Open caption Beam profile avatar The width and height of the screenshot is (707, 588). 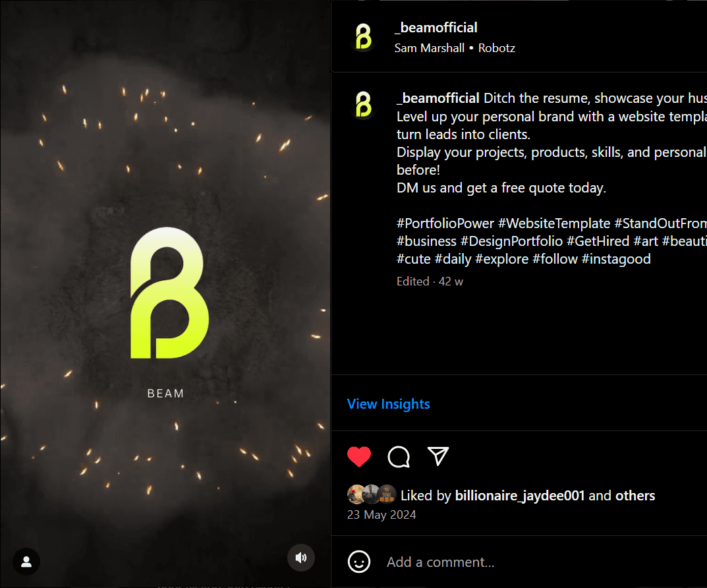(364, 105)
